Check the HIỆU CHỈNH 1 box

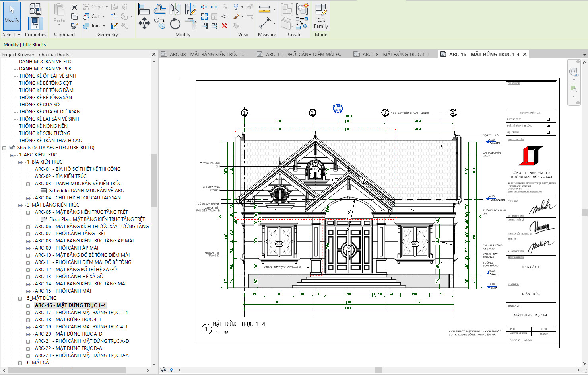[x=548, y=132]
